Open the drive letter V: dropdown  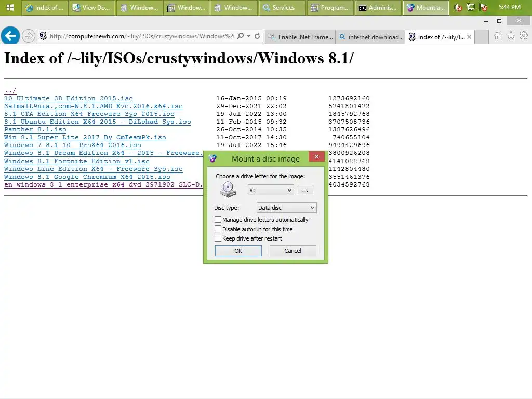271,190
